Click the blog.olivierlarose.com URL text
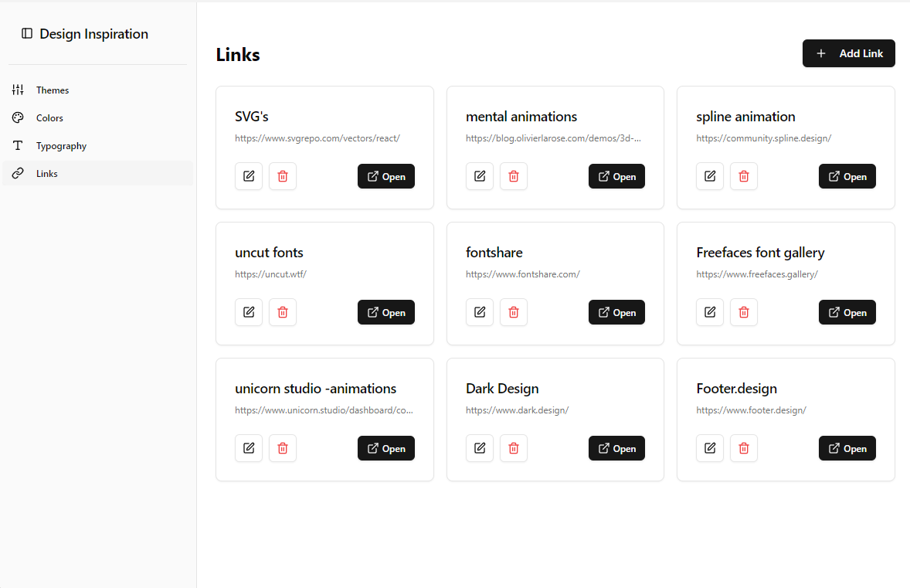This screenshot has width=910, height=588. [x=553, y=138]
